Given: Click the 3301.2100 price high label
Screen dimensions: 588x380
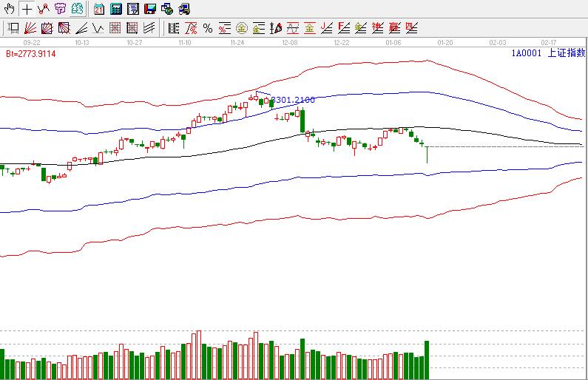Looking at the screenshot, I should coord(293,99).
